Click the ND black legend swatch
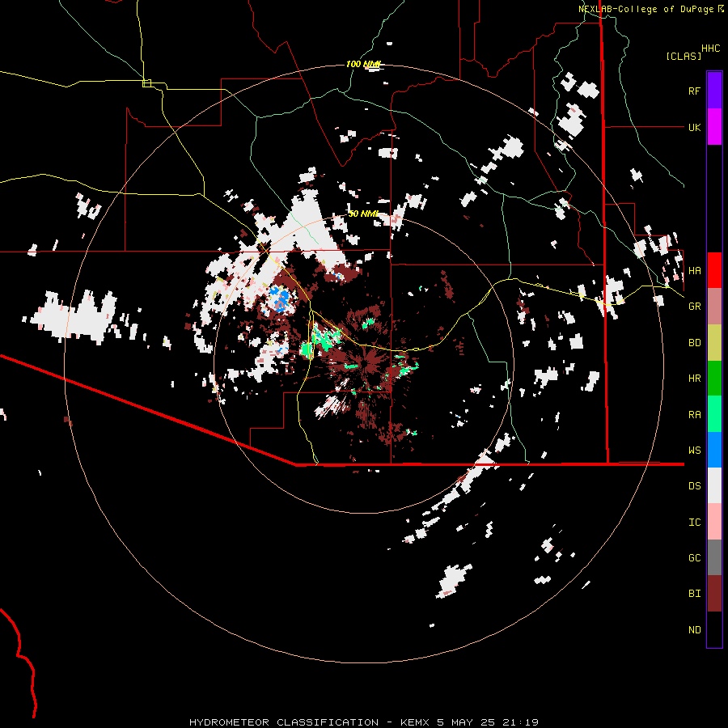This screenshot has height=728, width=728. pos(714,629)
